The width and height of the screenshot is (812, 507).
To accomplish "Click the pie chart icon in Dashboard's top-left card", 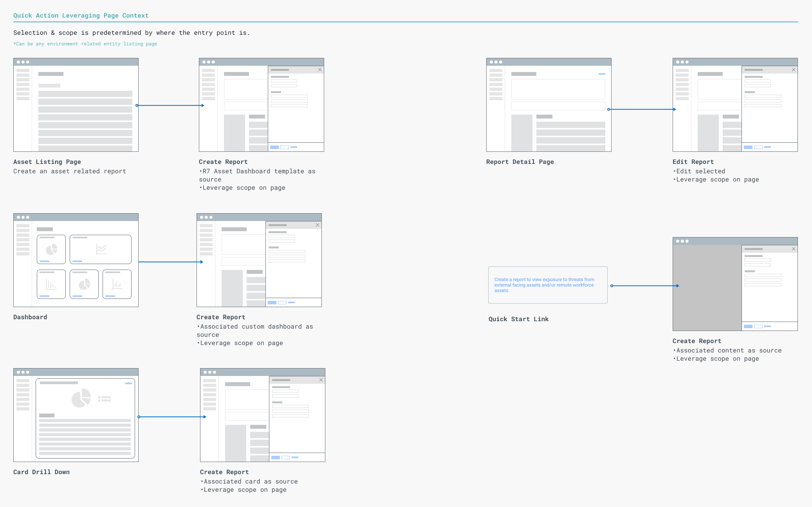I will (x=52, y=249).
